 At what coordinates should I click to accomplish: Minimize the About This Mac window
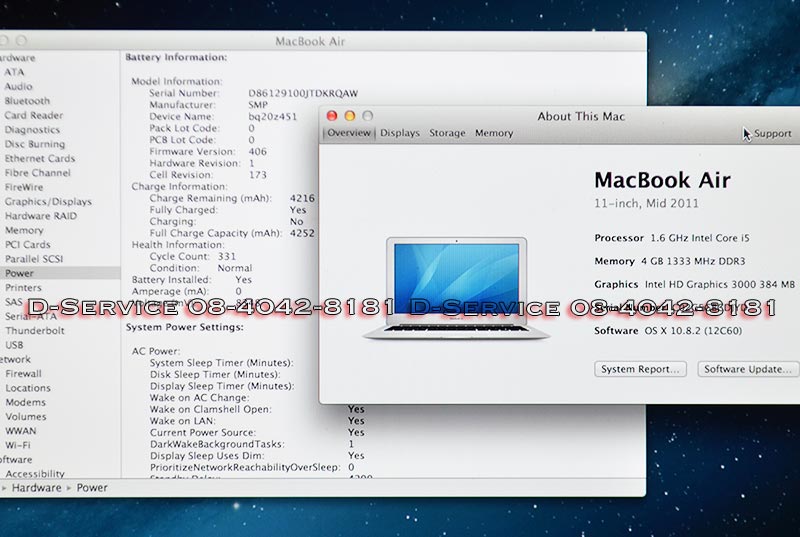pyautogui.click(x=349, y=116)
